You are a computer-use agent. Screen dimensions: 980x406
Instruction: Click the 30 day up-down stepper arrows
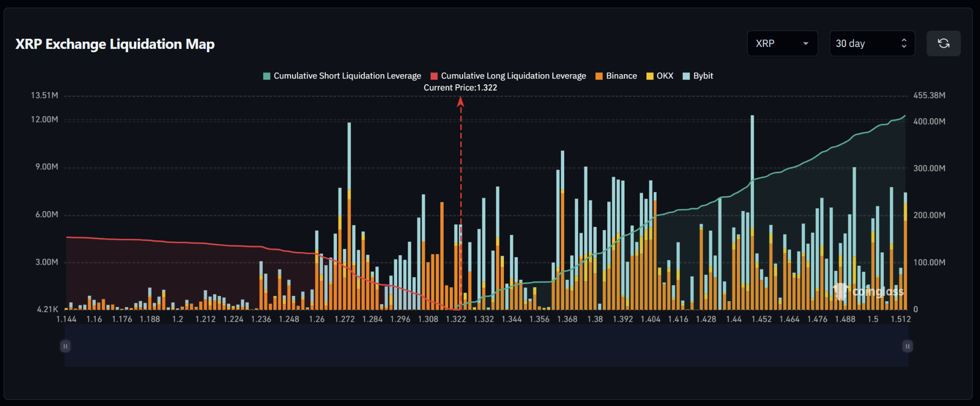point(903,44)
